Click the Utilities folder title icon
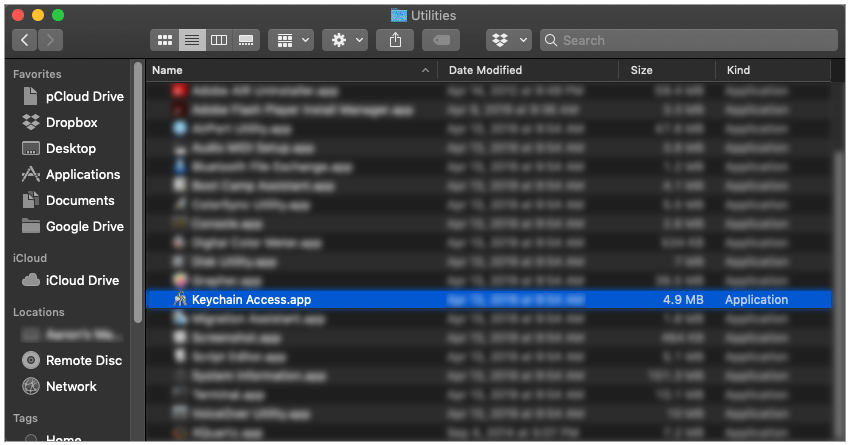Viewport: 850px width, 445px height. click(399, 15)
